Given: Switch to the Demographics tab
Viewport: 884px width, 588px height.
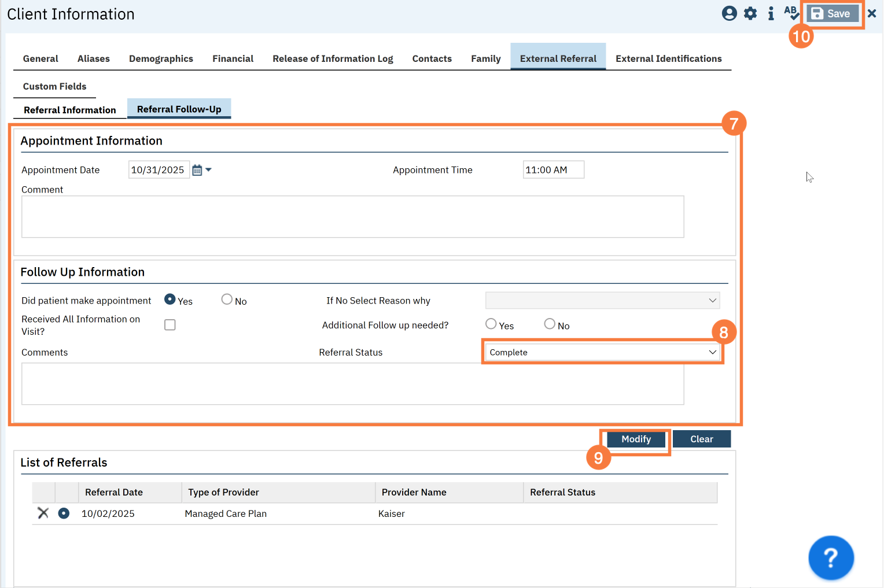Looking at the screenshot, I should pos(161,58).
